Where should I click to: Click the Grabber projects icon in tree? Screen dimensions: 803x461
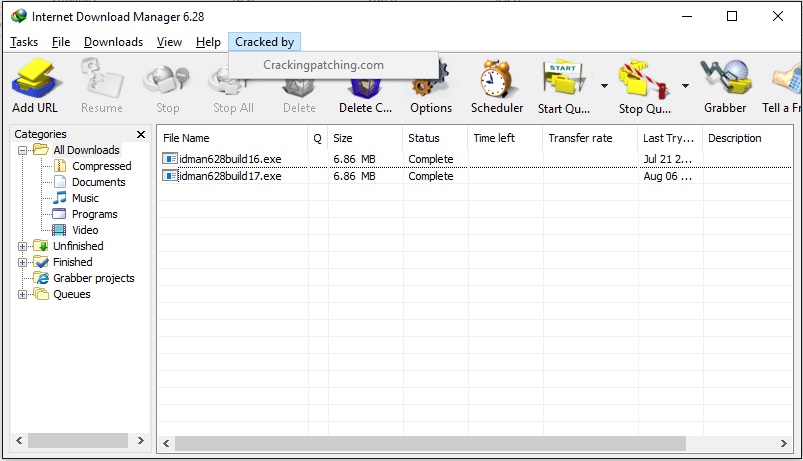coord(41,278)
